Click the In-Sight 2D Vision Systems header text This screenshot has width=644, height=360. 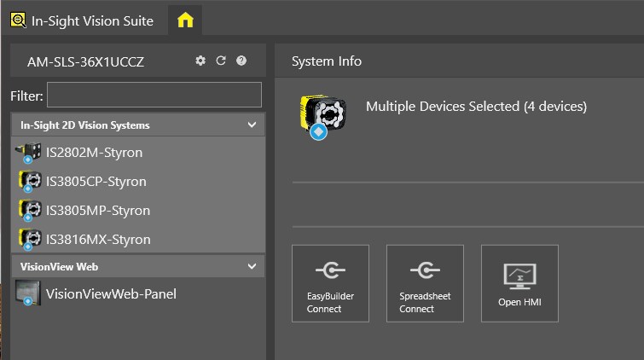coord(85,125)
